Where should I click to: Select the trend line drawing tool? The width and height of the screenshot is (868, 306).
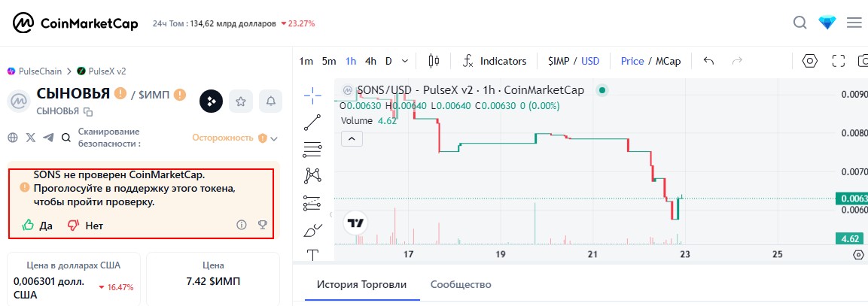[x=312, y=123]
